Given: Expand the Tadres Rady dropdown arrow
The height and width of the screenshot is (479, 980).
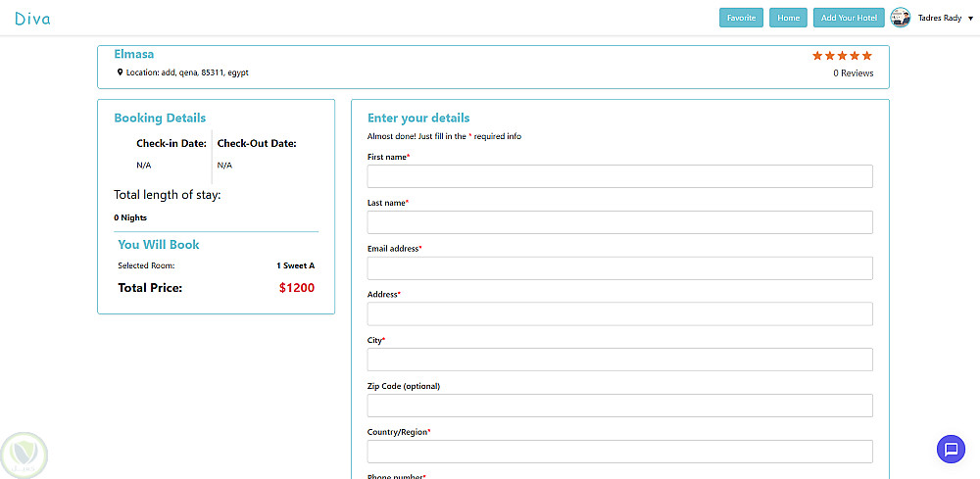Looking at the screenshot, I should pyautogui.click(x=969, y=19).
